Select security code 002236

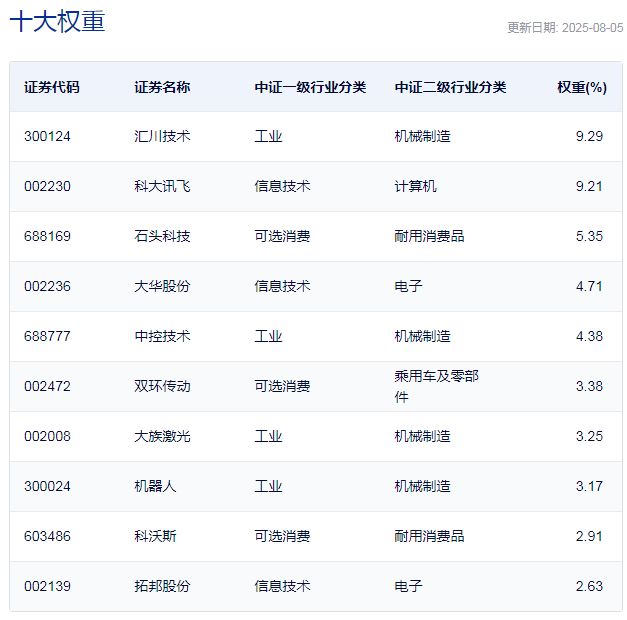(x=47, y=286)
